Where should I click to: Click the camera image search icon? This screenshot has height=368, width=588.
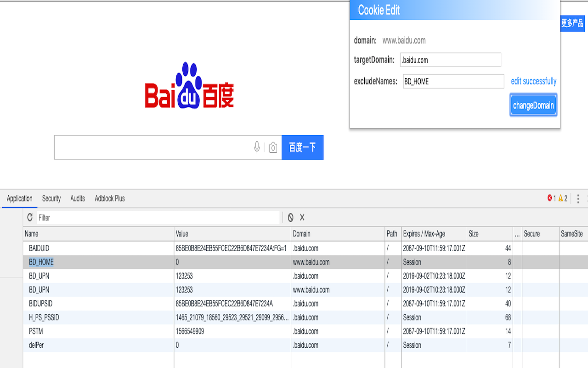coord(273,147)
